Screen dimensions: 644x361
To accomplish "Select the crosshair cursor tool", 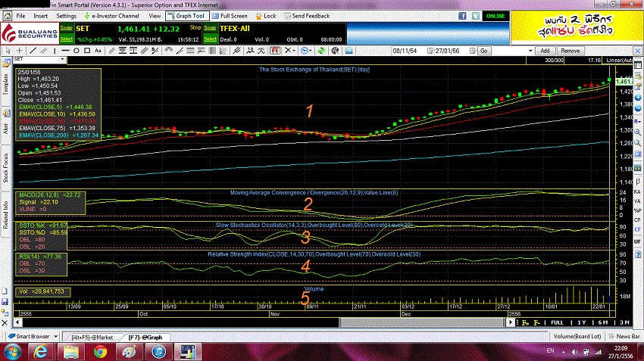I will click(x=19, y=51).
